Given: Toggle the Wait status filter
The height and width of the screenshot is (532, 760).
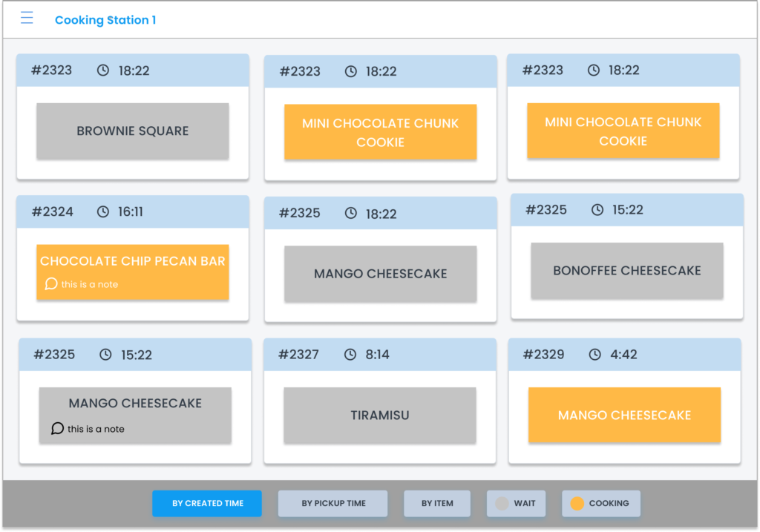Looking at the screenshot, I should click(516, 503).
